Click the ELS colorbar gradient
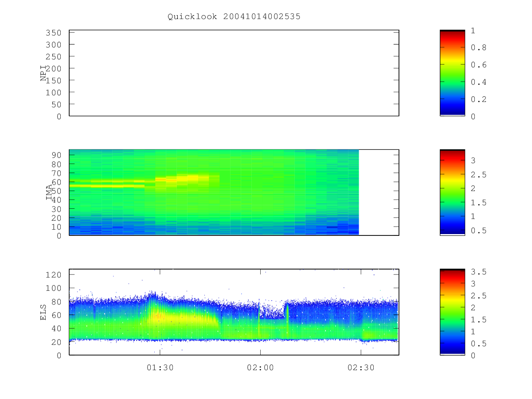Viewport: 532px width, 399px height. click(452, 312)
